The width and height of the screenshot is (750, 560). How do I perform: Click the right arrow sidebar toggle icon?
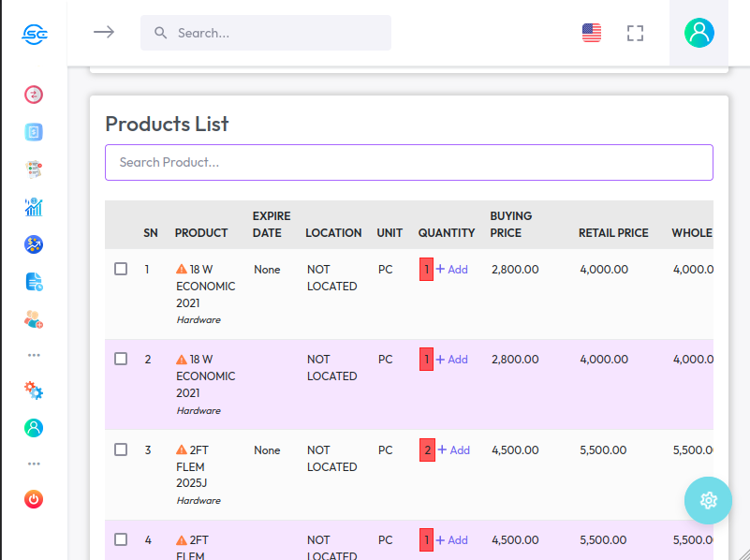103,32
